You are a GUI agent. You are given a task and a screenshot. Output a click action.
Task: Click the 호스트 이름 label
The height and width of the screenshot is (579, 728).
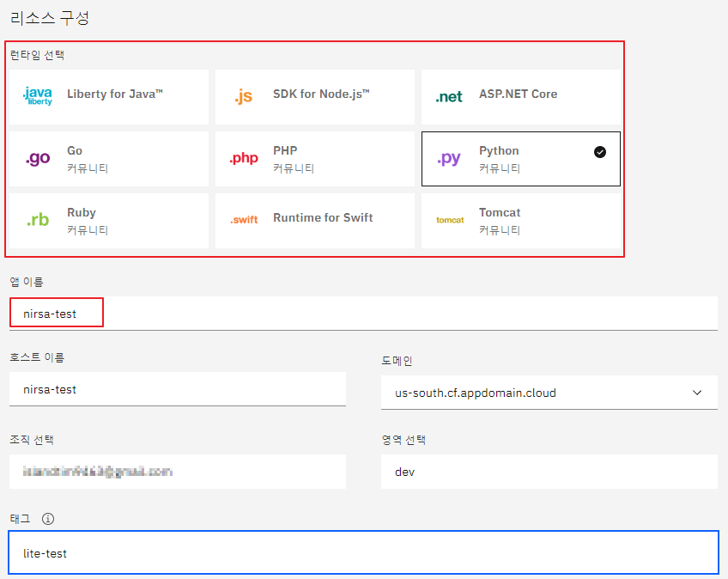coord(37,357)
